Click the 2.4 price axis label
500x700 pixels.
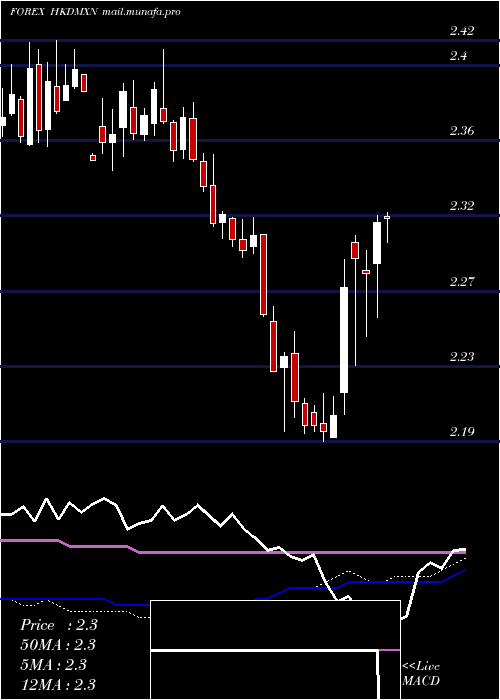(458, 56)
